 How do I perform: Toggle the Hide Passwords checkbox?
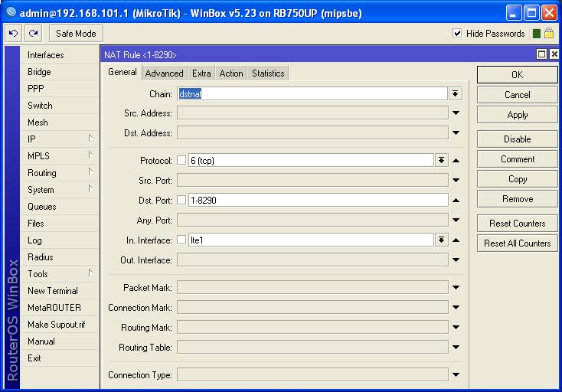[x=457, y=34]
